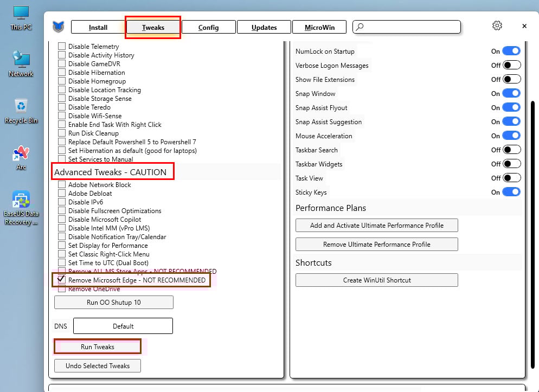Open the Updates tab

tap(264, 27)
